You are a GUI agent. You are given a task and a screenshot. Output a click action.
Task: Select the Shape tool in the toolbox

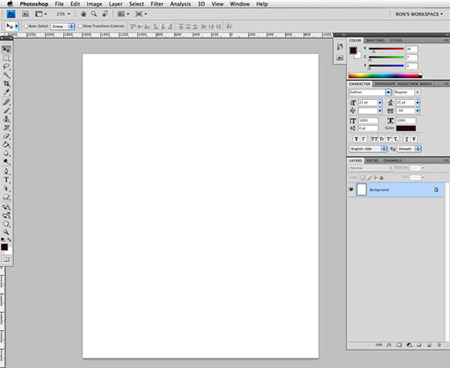tap(6, 198)
